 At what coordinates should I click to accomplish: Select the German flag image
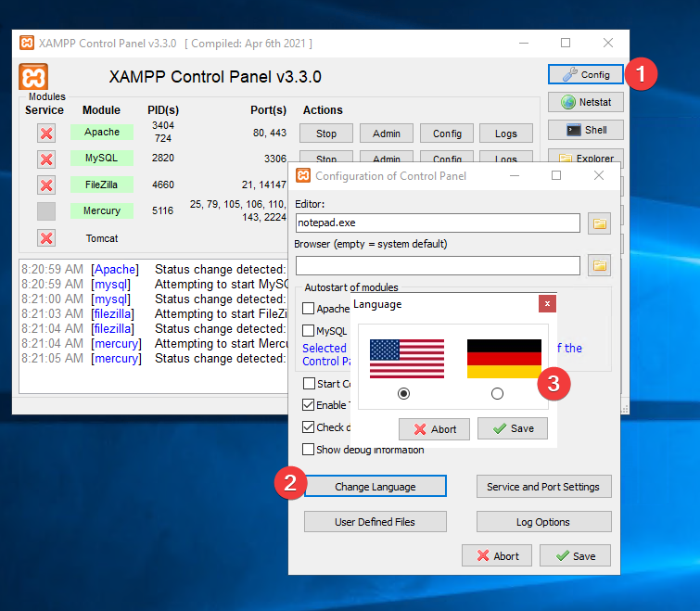504,359
